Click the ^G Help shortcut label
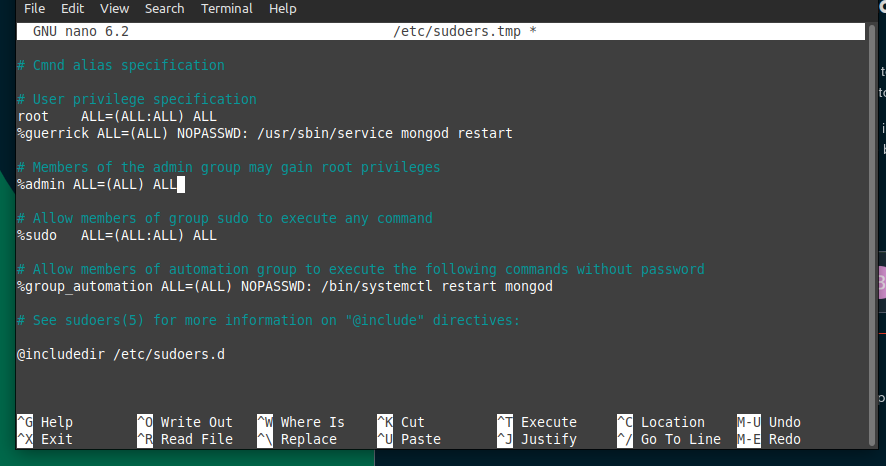The image size is (886, 466). 45,422
